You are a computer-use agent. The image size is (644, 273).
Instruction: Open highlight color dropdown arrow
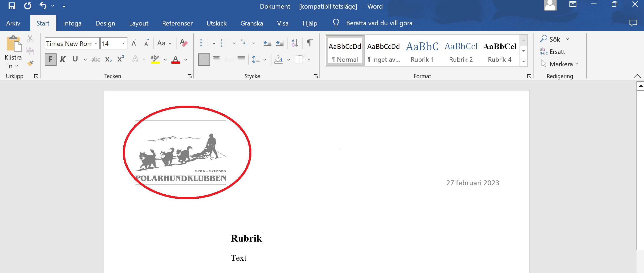click(x=165, y=60)
